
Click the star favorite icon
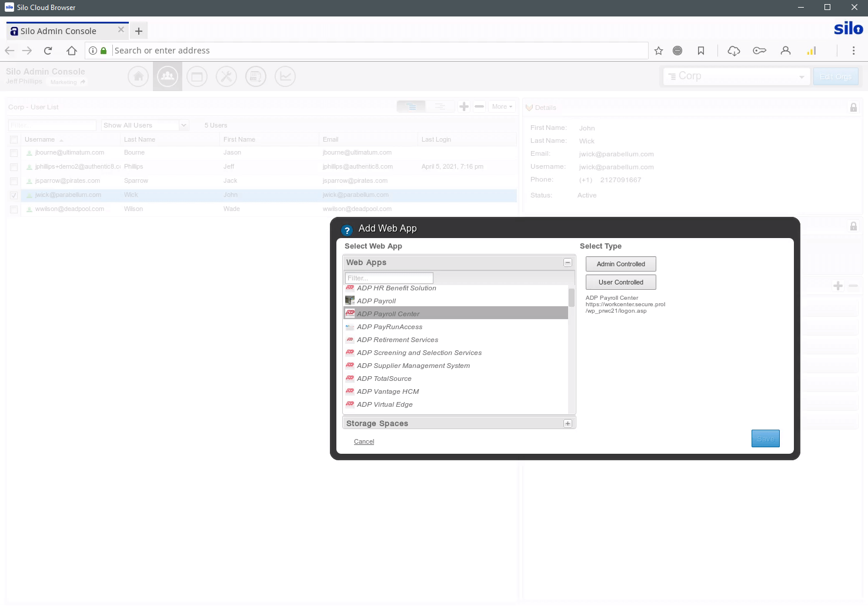pos(659,51)
